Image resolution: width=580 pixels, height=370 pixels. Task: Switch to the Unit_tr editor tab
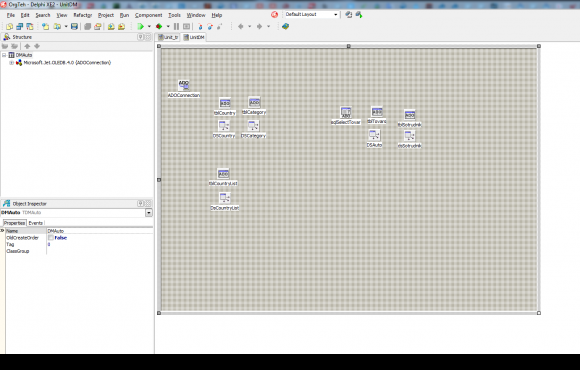click(x=168, y=37)
